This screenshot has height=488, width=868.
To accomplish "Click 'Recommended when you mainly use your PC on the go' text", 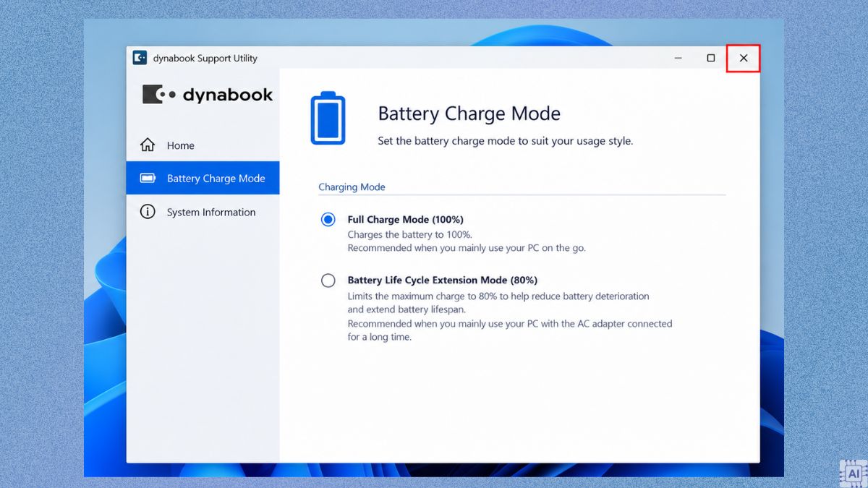I will coord(467,247).
